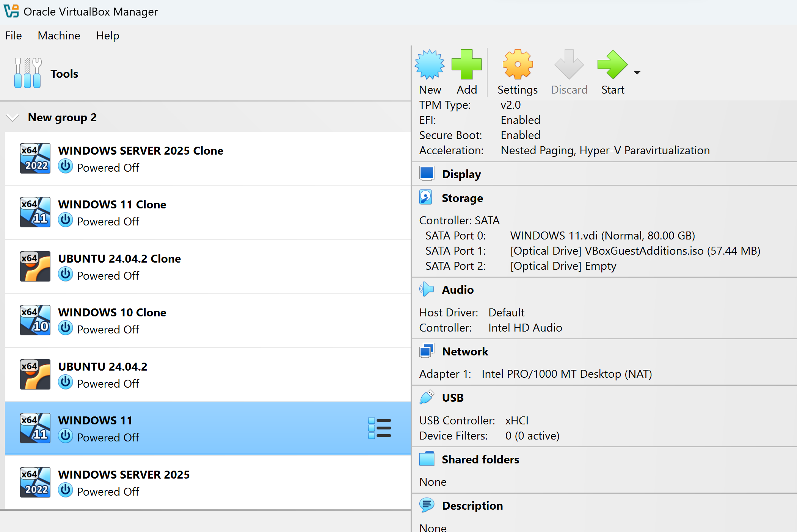797x532 pixels.
Task: Click the Audio section speaker icon
Action: click(427, 289)
